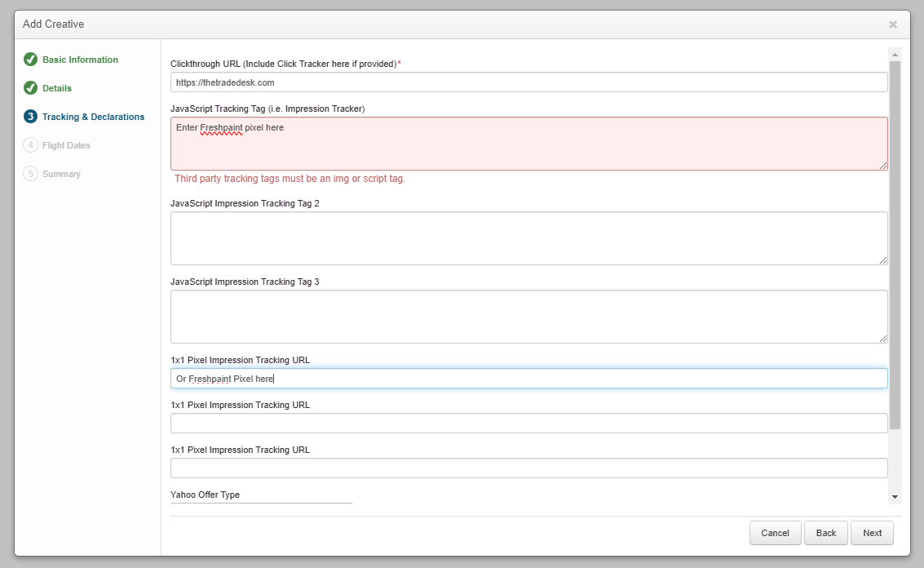Screen dimensions: 924x568
Task: Focus the Clickthrough URL field
Action: (x=528, y=82)
